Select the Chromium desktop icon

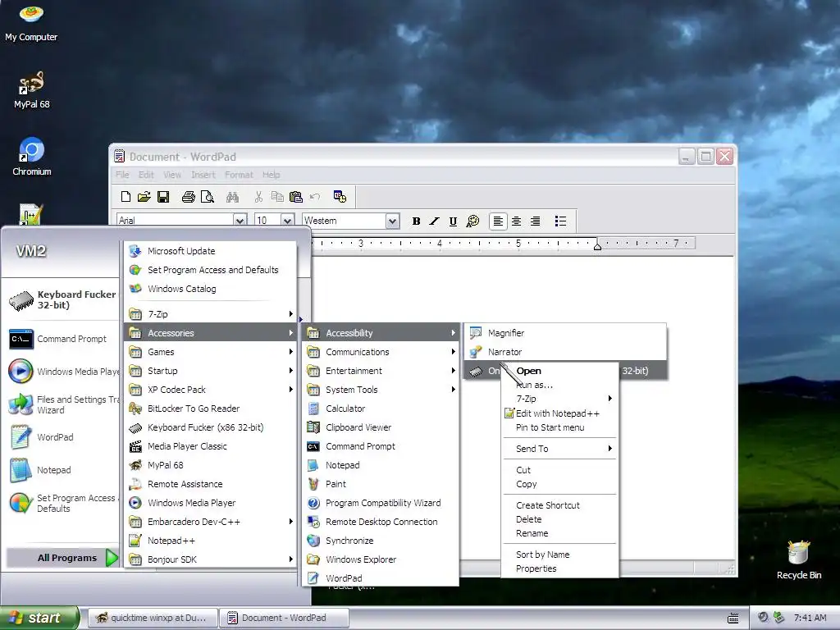[x=32, y=157]
